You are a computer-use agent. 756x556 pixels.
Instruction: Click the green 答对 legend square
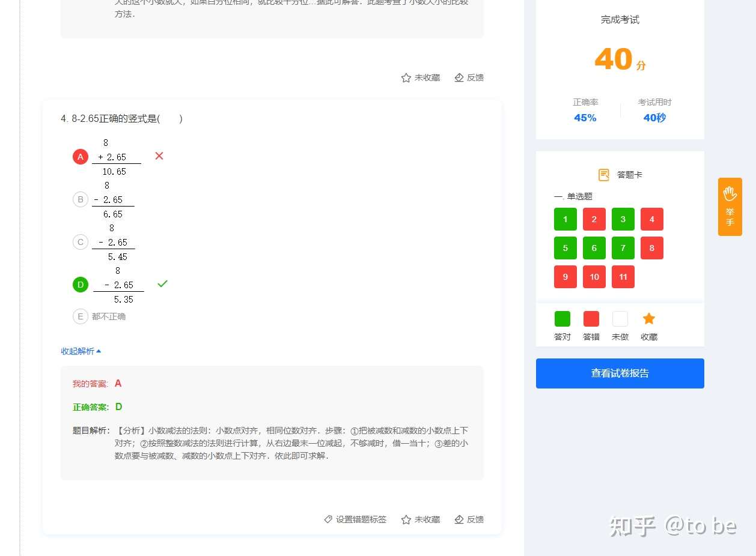[562, 318]
